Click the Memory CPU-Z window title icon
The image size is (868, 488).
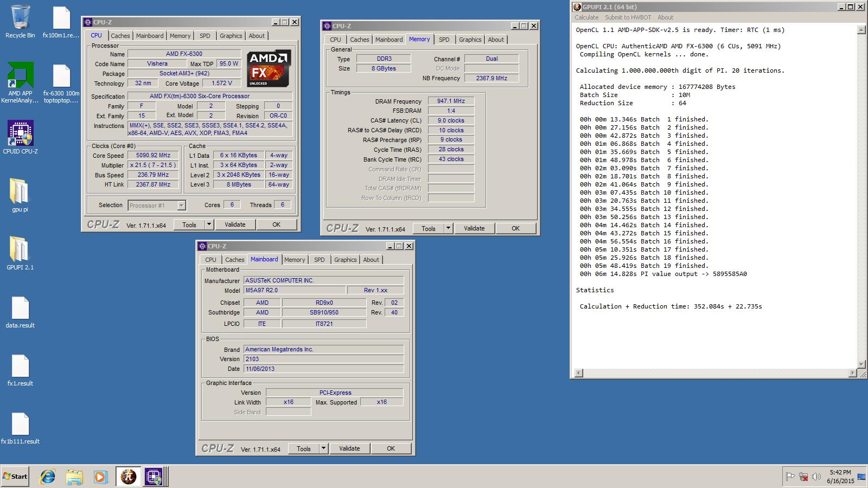[x=327, y=26]
